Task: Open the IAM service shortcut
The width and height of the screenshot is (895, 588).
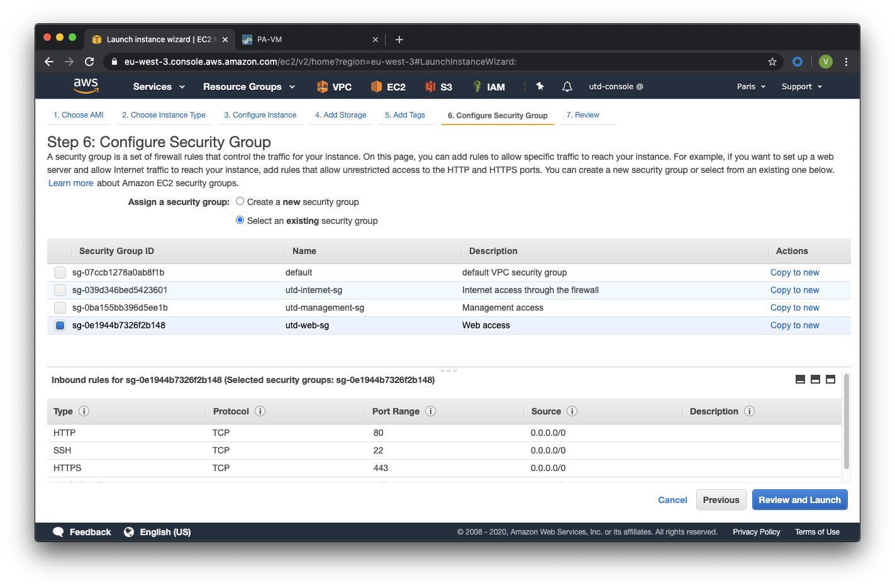Action: (x=489, y=87)
